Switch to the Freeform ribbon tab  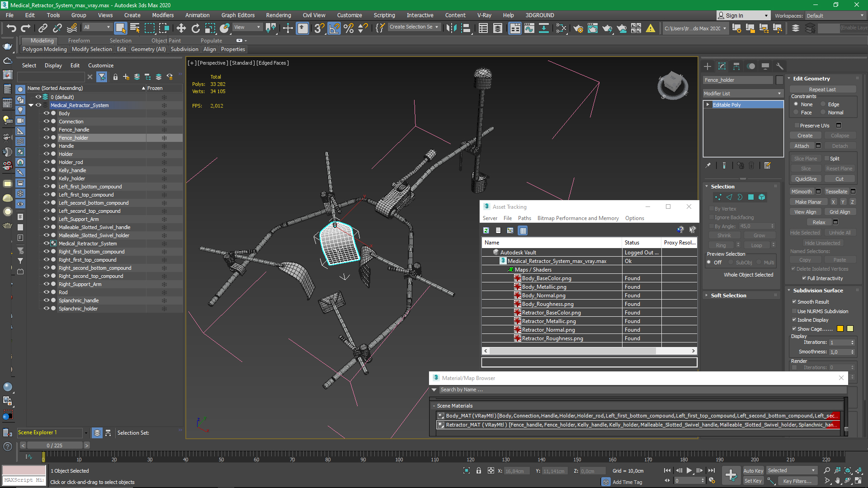pyautogui.click(x=79, y=41)
